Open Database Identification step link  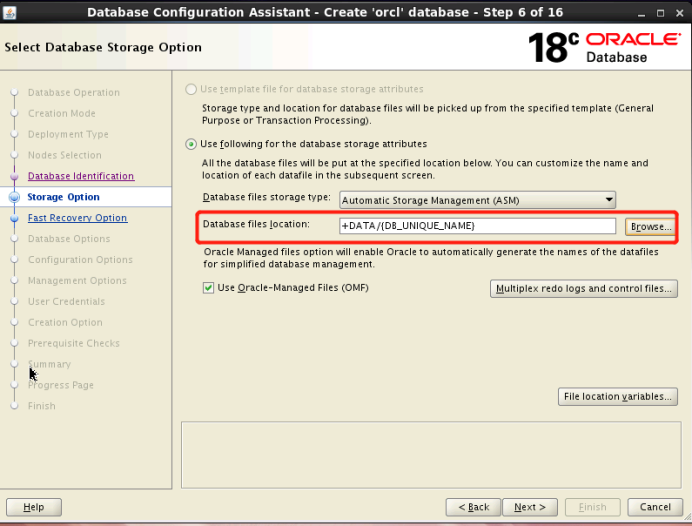(81, 176)
